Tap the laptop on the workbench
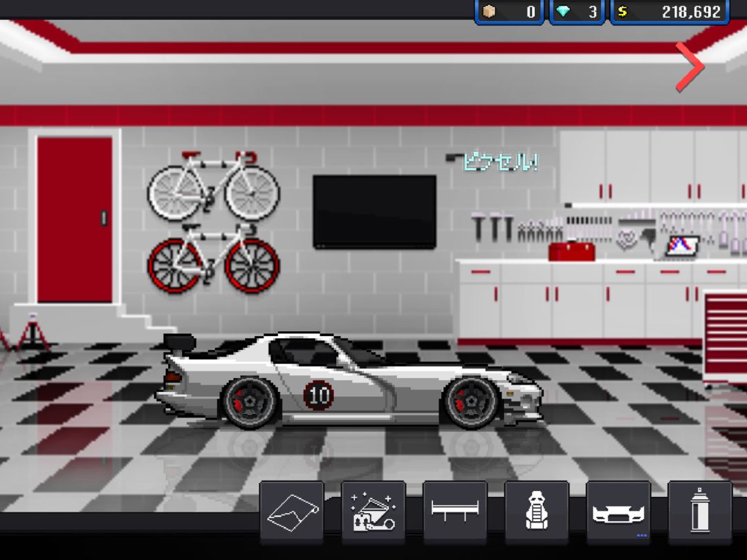The width and height of the screenshot is (747, 560). (x=682, y=246)
